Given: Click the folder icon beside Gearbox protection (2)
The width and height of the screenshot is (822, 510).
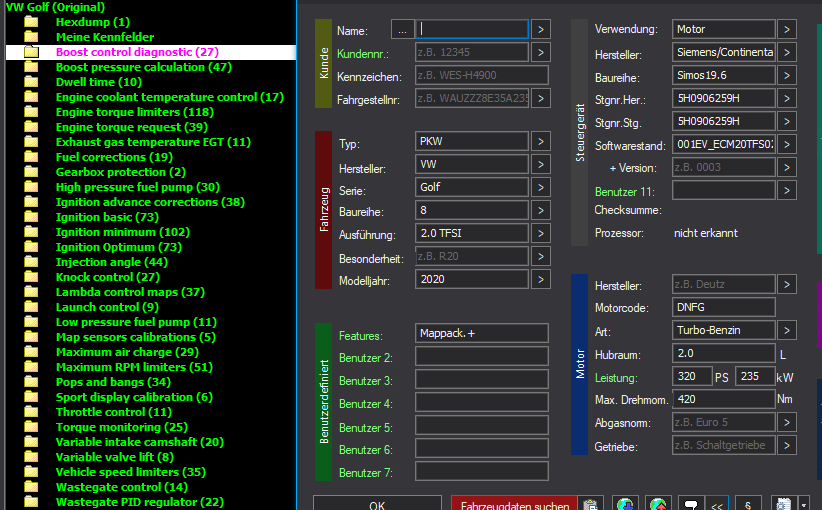Looking at the screenshot, I should (31, 172).
